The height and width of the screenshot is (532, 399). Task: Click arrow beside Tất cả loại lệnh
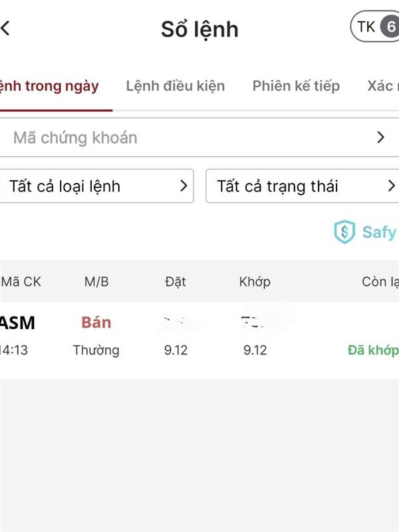[x=184, y=186]
